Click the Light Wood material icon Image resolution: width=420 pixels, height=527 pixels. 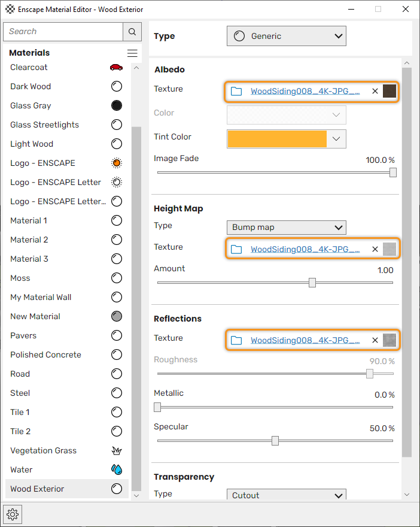(x=117, y=144)
